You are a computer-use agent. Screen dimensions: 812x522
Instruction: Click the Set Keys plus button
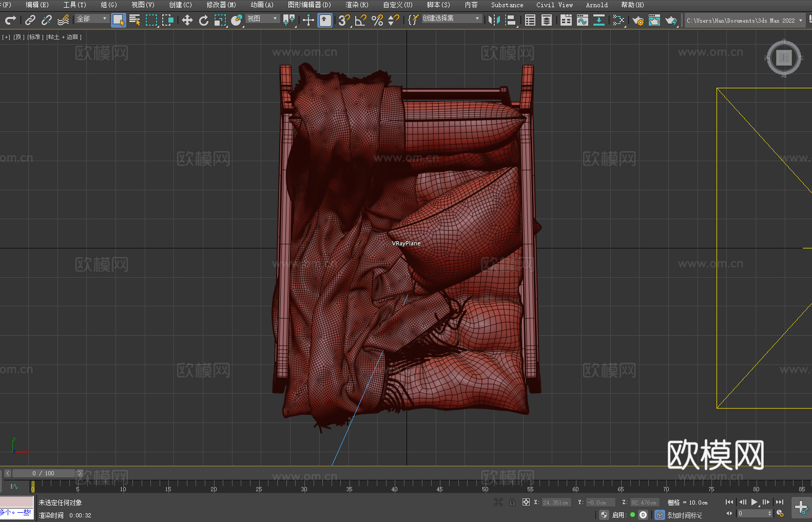[801, 508]
